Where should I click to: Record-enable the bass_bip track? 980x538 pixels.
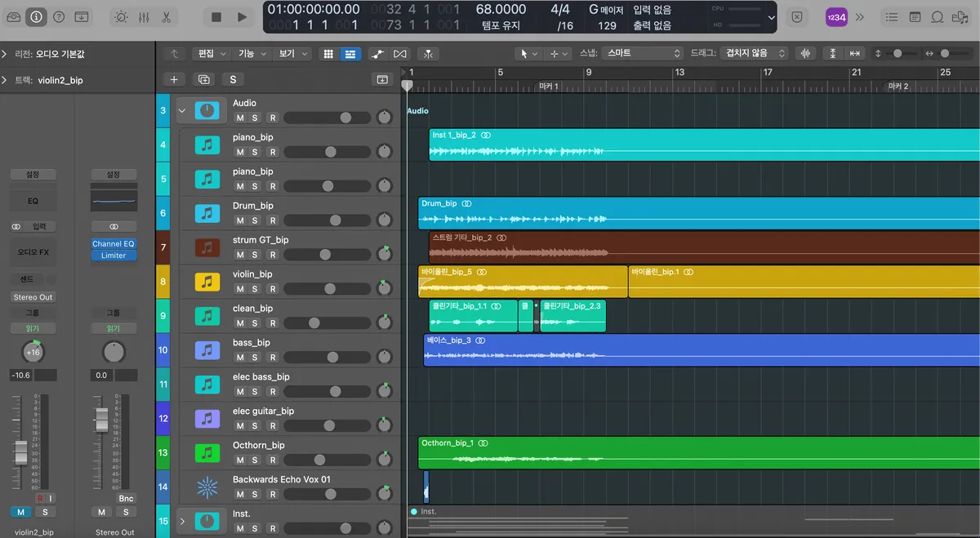[273, 358]
